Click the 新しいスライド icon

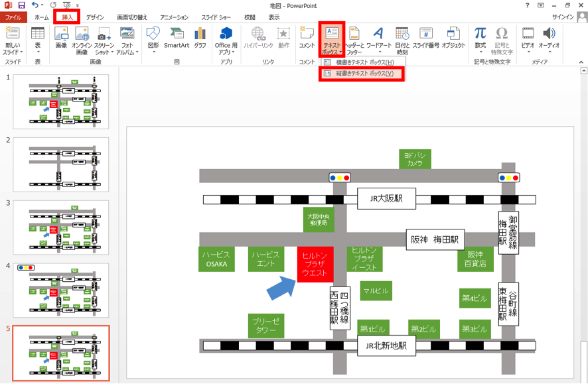[13, 34]
